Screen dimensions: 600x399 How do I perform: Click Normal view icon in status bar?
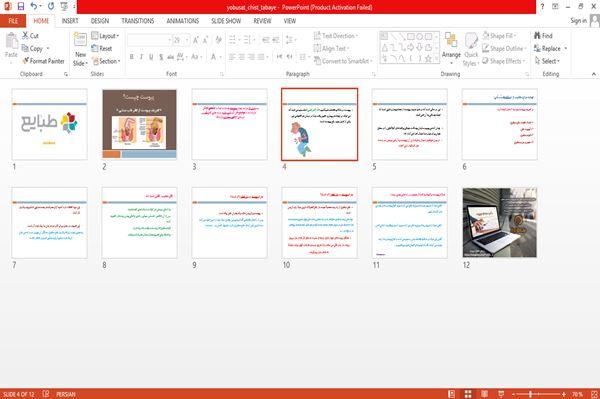coord(452,394)
